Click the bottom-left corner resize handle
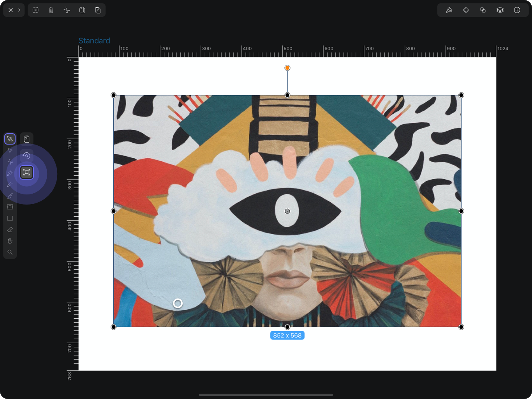The width and height of the screenshot is (532, 399). click(x=113, y=327)
